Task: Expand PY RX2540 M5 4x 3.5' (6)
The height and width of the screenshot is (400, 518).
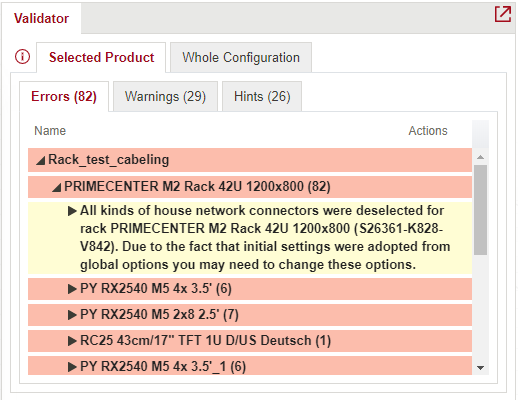Action: click(x=72, y=289)
